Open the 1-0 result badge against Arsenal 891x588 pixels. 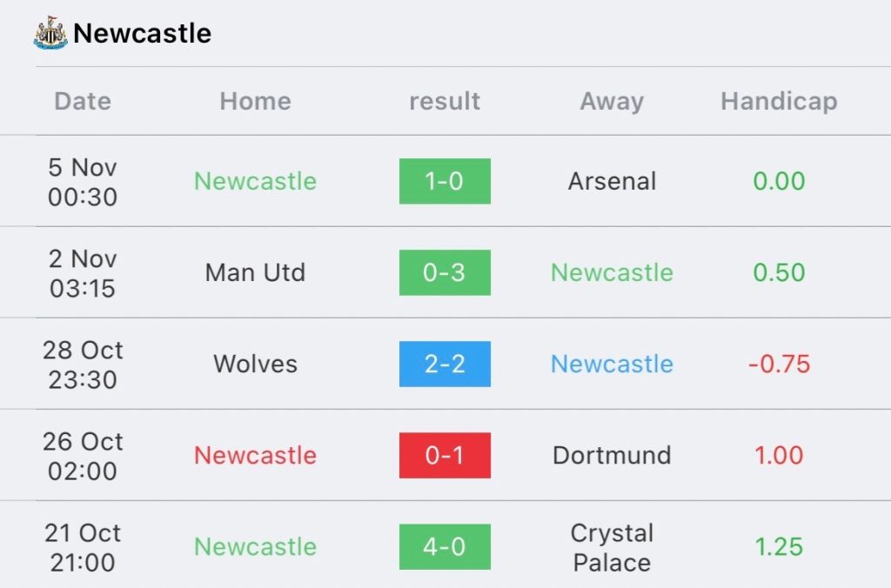[x=445, y=181]
